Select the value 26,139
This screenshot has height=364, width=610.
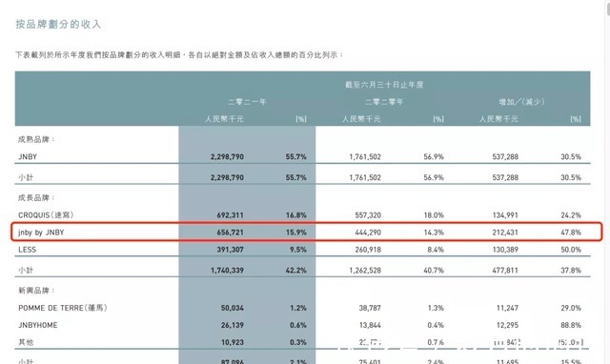pos(233,325)
